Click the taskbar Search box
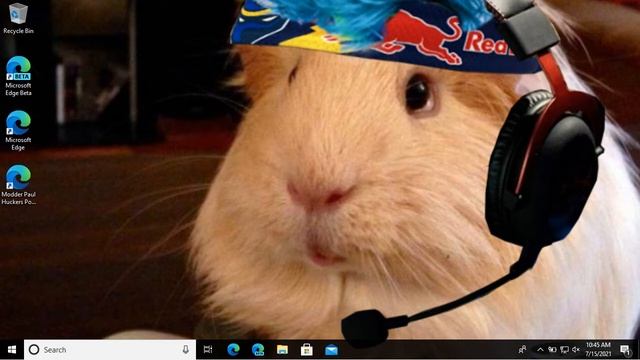Viewport: 640px width, 360px height. (x=110, y=350)
